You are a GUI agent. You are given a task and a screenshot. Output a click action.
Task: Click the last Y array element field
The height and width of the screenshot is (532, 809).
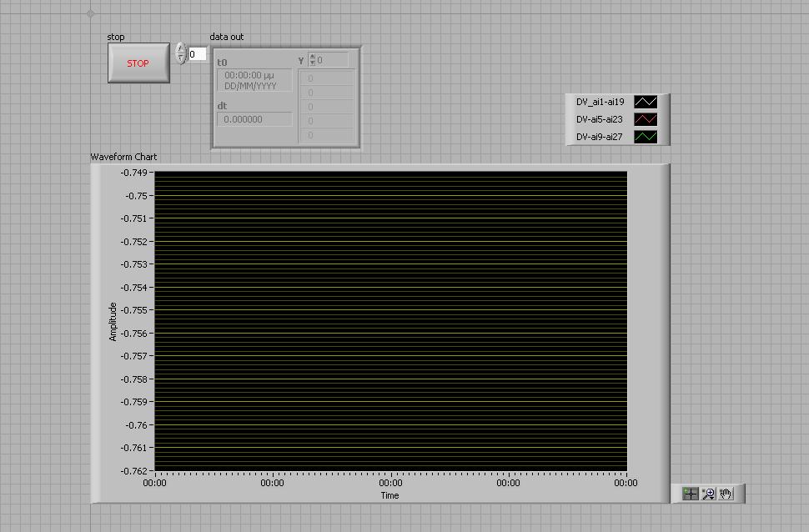click(327, 135)
